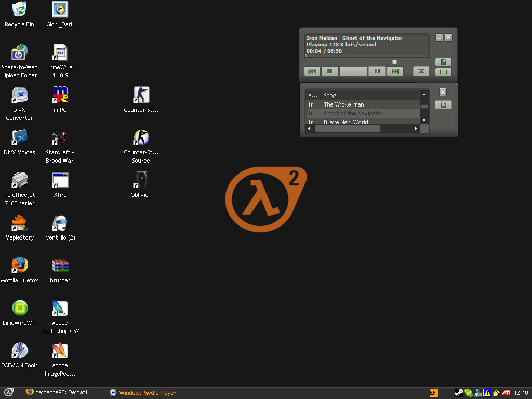Stop playback with the stop button
The width and height of the screenshot is (532, 399).
330,71
